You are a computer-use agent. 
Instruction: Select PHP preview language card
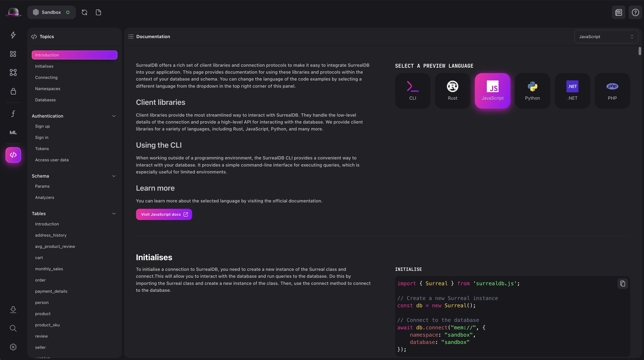612,91
